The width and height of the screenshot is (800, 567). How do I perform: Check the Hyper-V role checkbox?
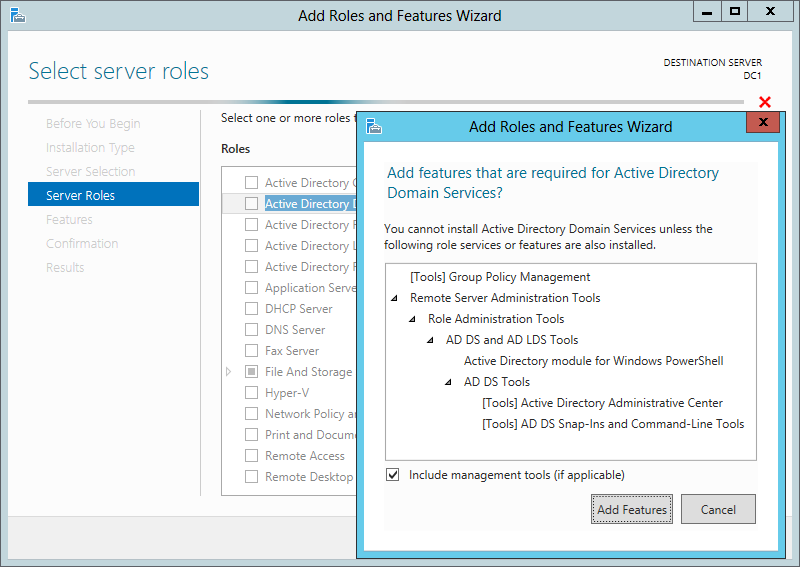pos(252,392)
